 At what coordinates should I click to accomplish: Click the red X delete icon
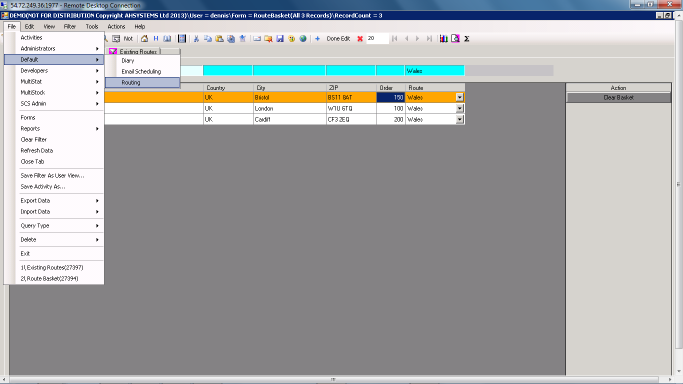(360, 39)
